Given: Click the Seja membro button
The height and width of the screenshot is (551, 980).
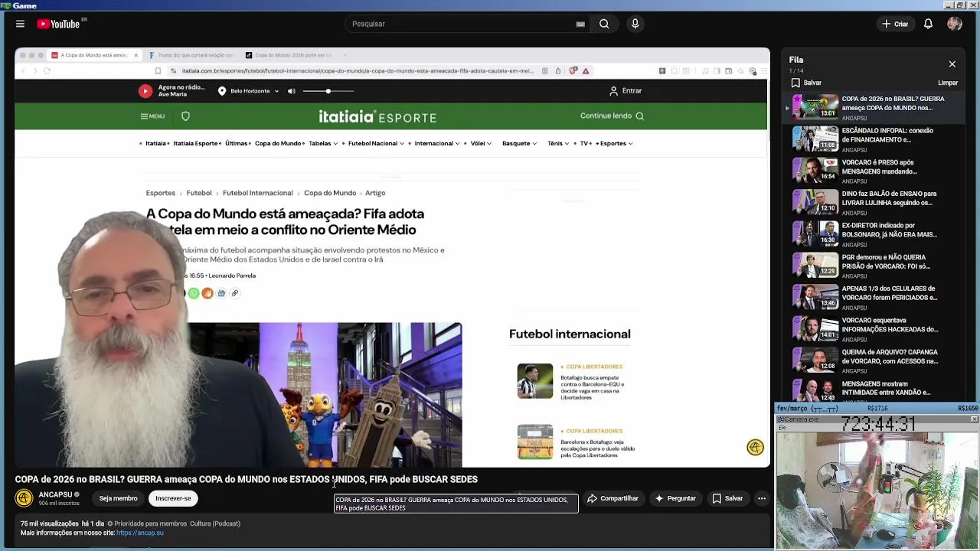Looking at the screenshot, I should (118, 498).
